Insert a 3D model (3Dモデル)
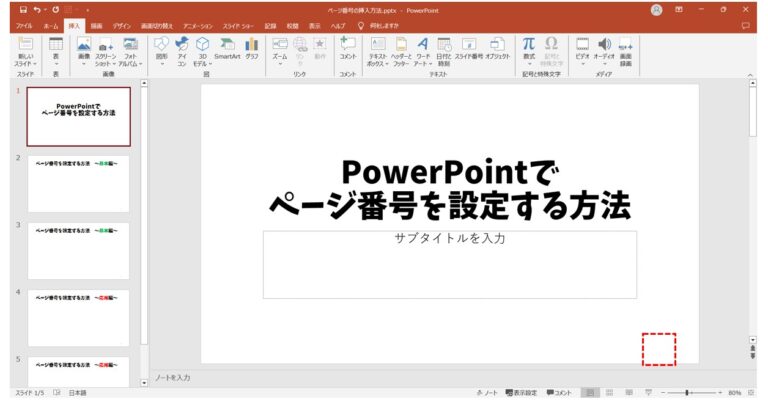The image size is (768, 402). click(x=202, y=51)
